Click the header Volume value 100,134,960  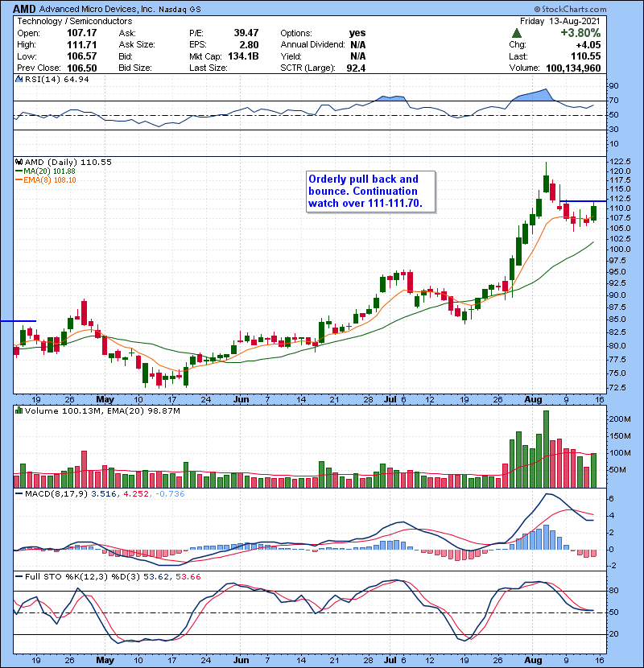coord(573,68)
